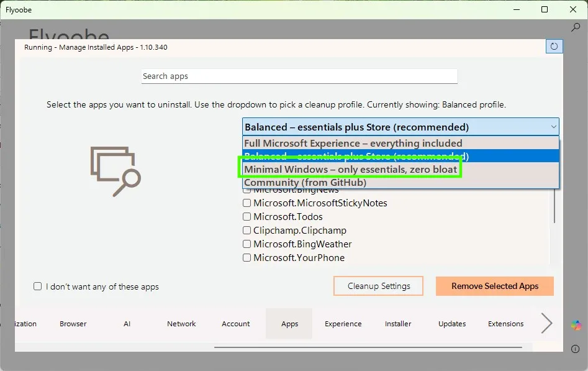Enable "I don't want any of these apps"
Screen dimensions: 588x371
38,286
